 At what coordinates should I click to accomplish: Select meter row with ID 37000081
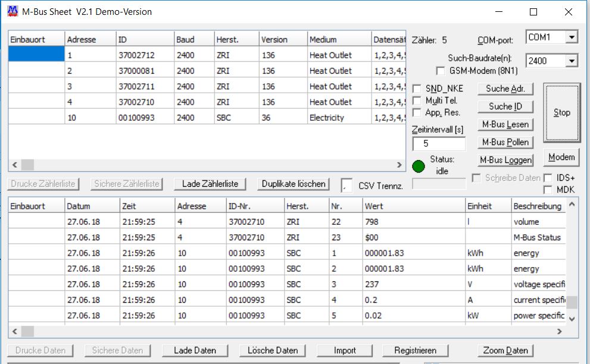coord(207,71)
